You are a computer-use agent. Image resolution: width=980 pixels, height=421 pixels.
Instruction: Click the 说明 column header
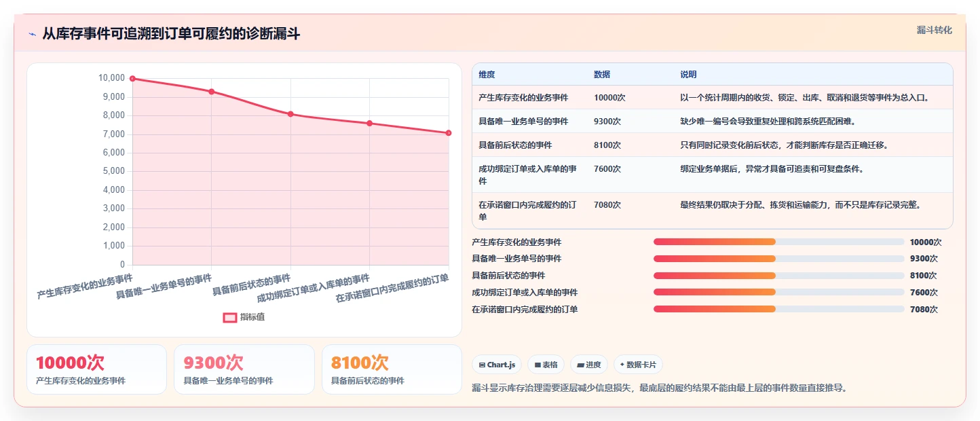click(x=688, y=75)
